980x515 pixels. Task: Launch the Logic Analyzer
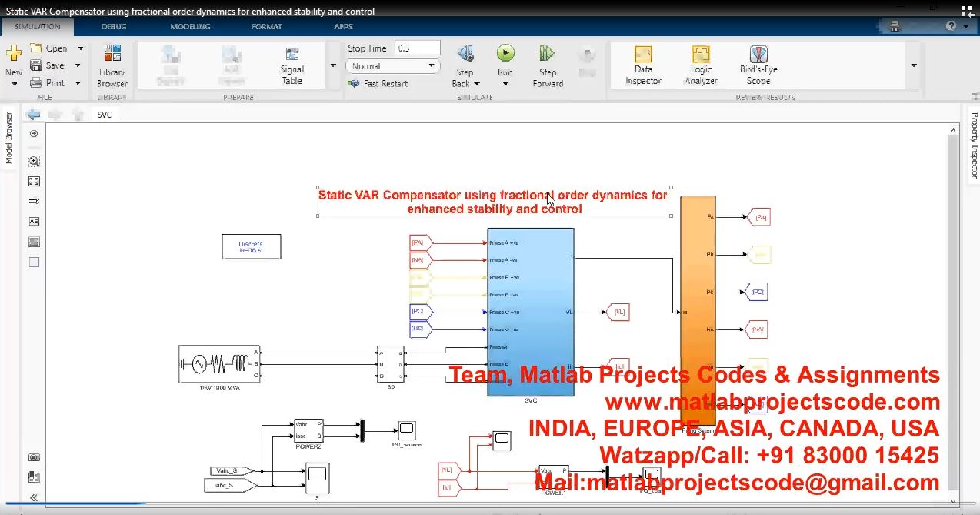tap(701, 65)
